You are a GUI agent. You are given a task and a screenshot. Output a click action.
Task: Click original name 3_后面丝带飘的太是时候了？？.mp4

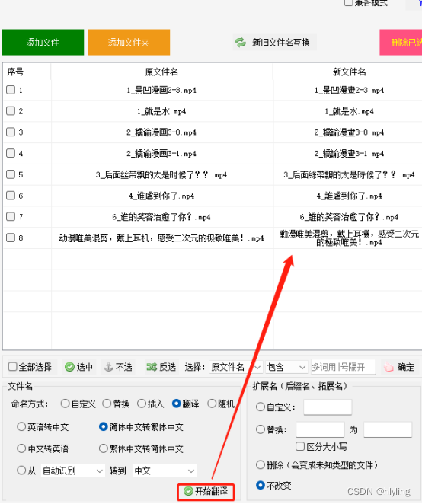point(161,175)
